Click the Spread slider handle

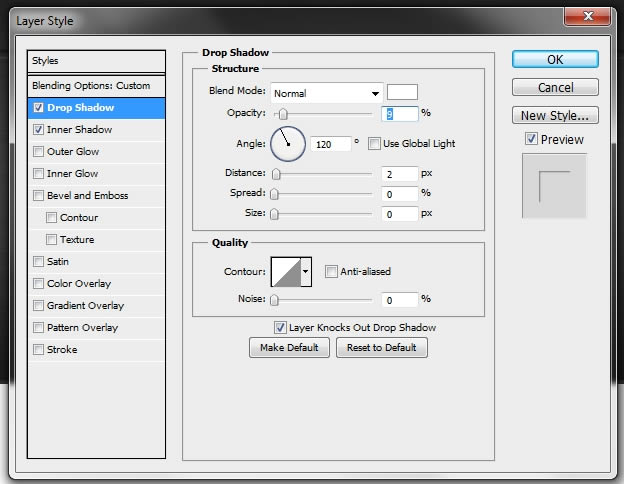[x=274, y=194]
